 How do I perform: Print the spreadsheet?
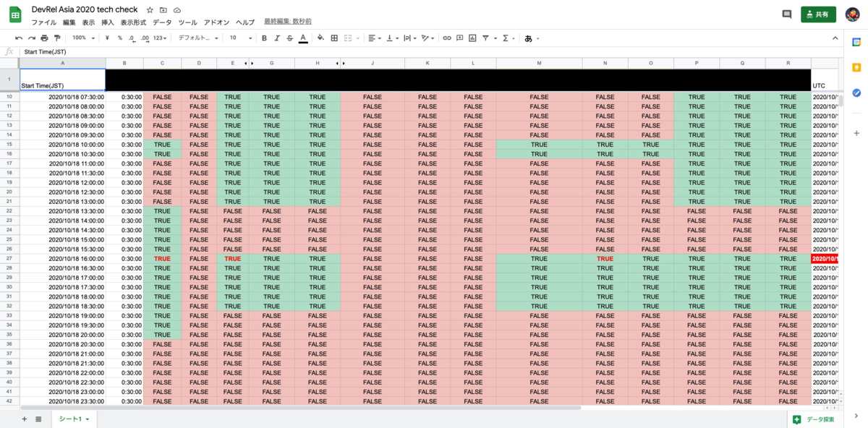(x=45, y=38)
